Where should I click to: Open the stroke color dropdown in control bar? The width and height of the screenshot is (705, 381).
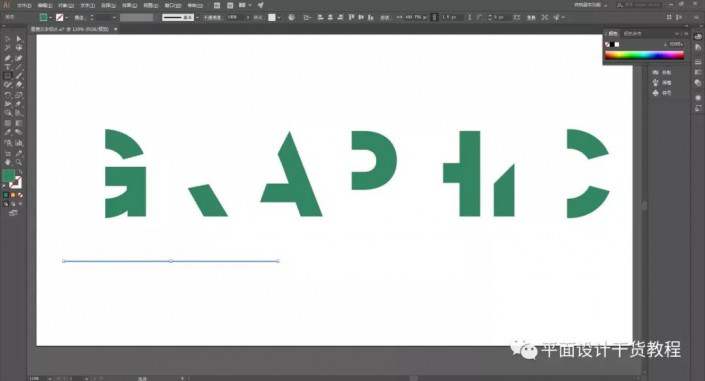click(66, 18)
